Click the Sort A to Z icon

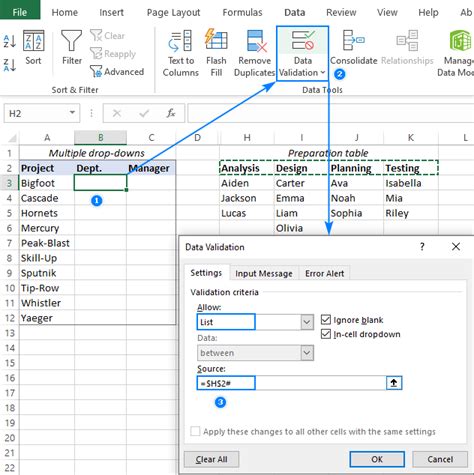tap(10, 41)
